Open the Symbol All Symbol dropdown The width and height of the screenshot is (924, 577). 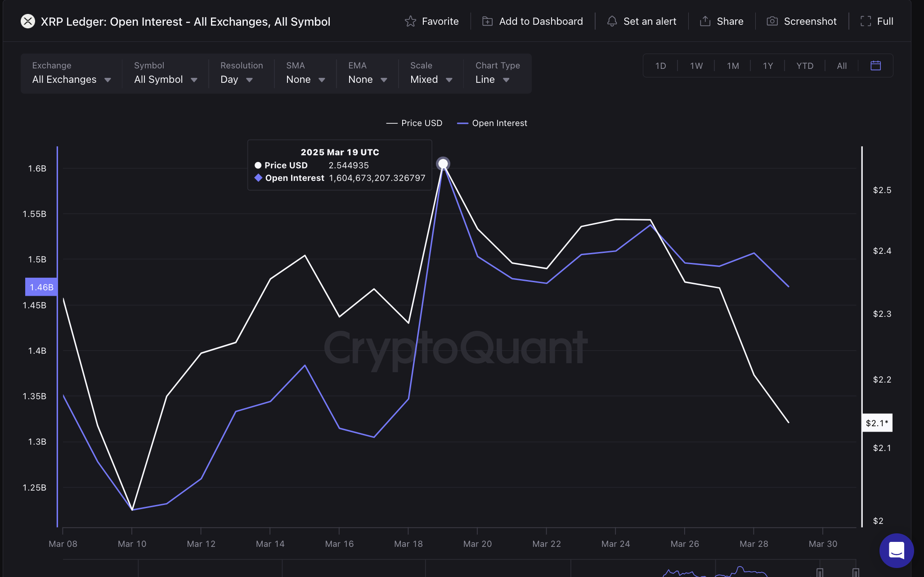point(166,73)
